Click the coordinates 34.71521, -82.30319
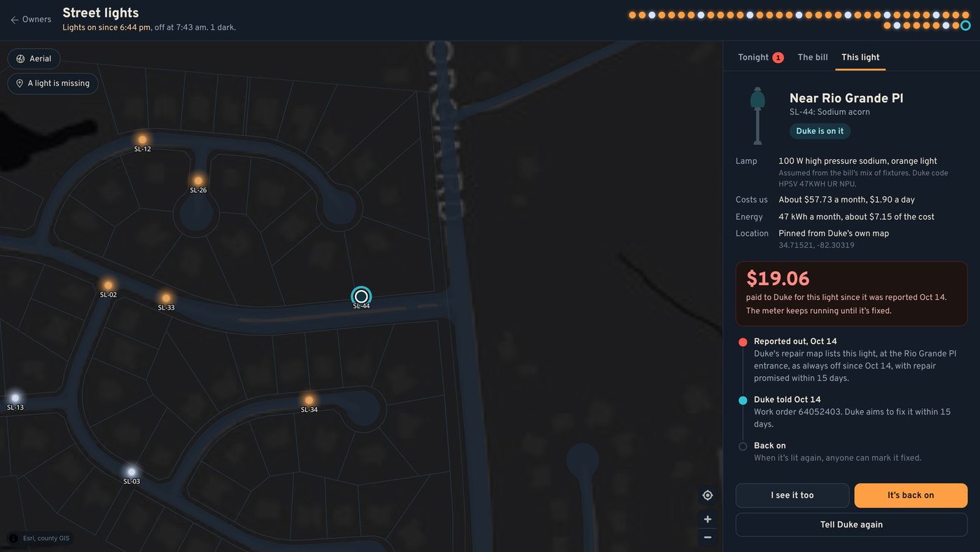The width and height of the screenshot is (980, 552). pyautogui.click(x=816, y=246)
